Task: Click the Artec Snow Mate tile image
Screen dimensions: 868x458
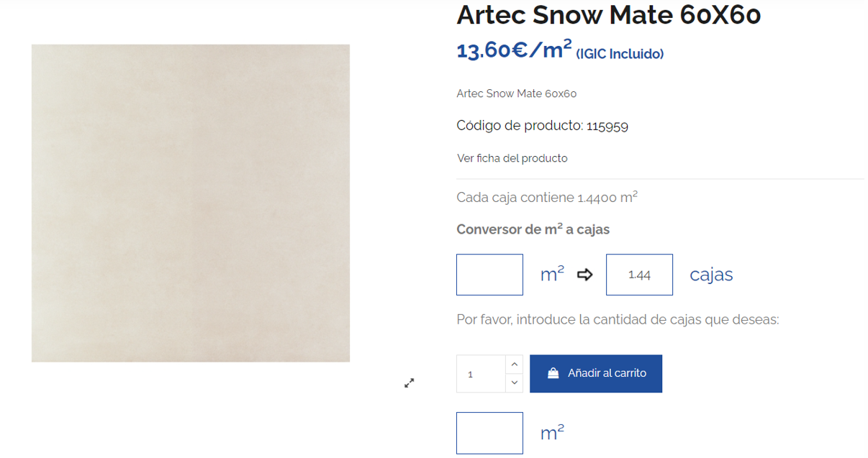Action: (191, 203)
